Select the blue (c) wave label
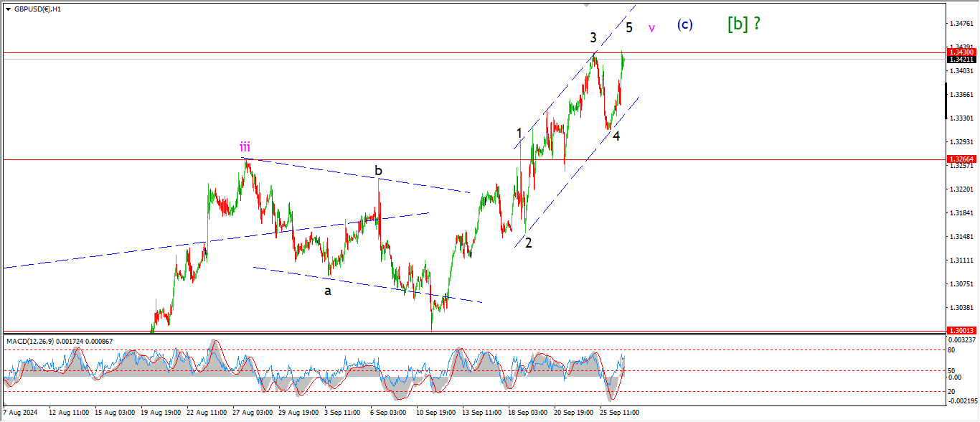The image size is (980, 422). tap(684, 24)
